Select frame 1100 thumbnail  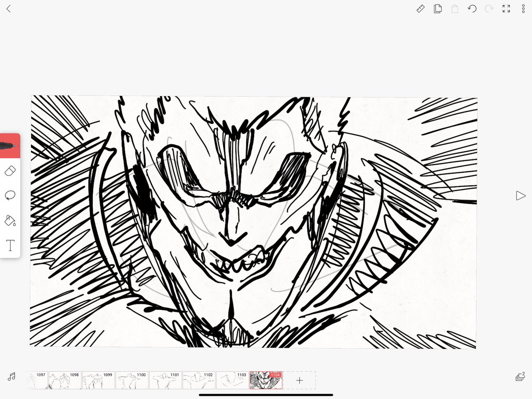132,380
